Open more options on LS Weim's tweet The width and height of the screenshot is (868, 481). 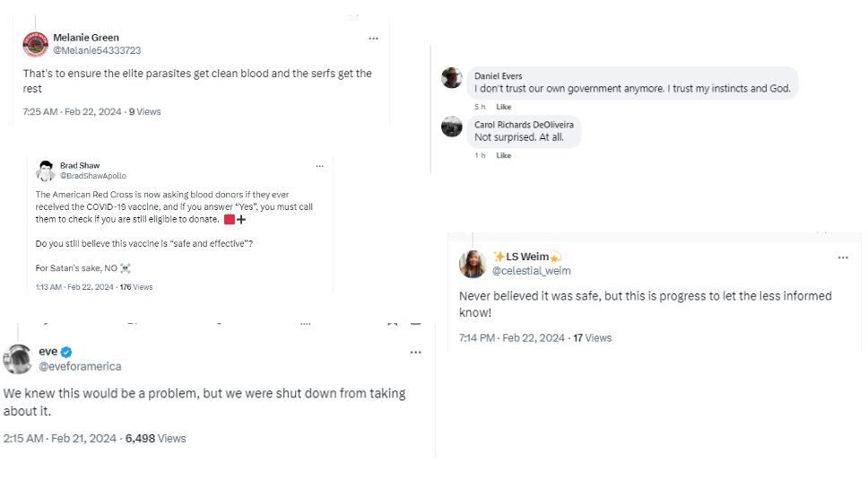[843, 258]
